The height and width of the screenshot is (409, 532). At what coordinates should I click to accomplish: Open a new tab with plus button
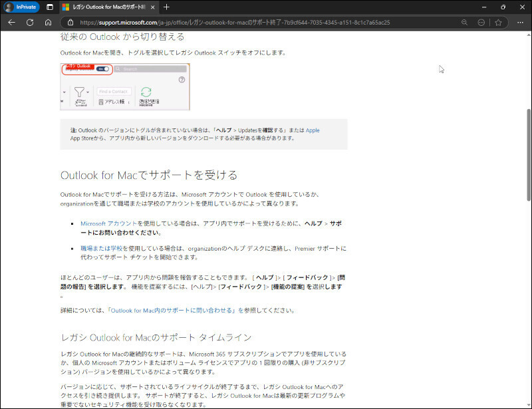(166, 7)
